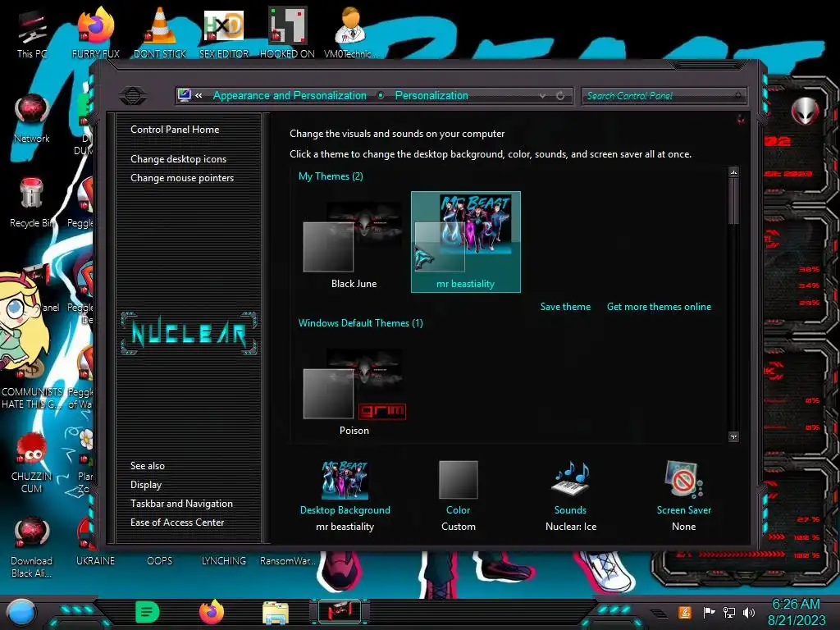840x630 pixels.
Task: Open the Desktop Background icon
Action: (x=345, y=480)
